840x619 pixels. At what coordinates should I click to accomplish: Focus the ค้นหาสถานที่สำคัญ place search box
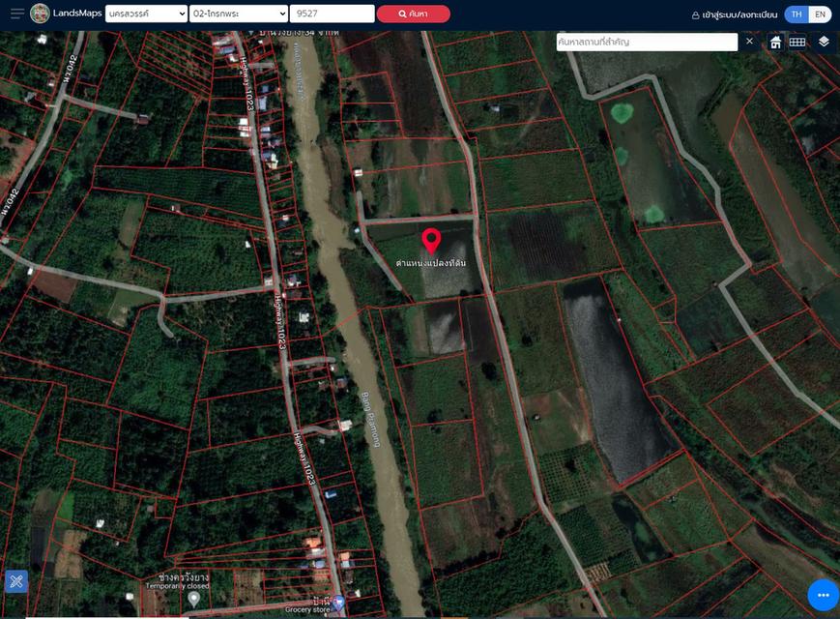click(x=647, y=43)
